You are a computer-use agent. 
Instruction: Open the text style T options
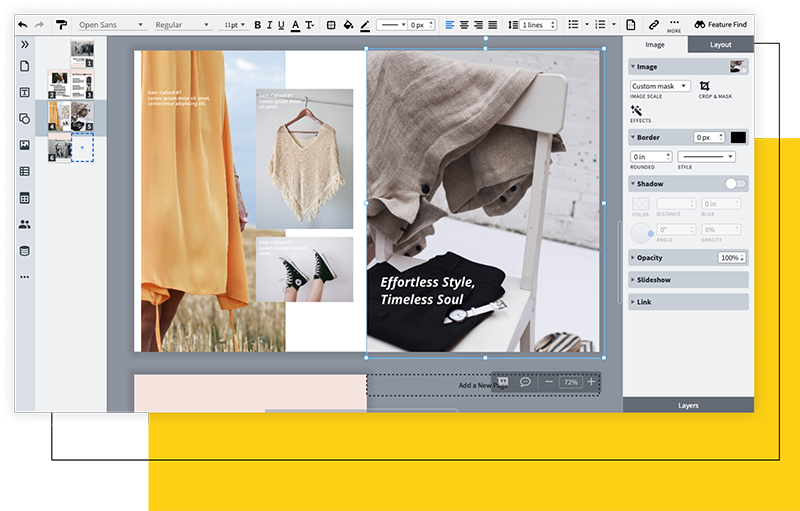pos(309,25)
